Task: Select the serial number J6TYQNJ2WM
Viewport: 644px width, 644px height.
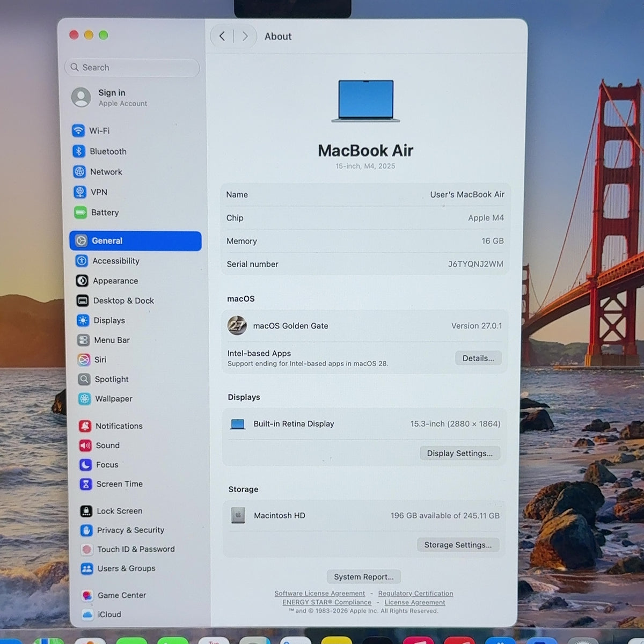Action: tap(476, 264)
